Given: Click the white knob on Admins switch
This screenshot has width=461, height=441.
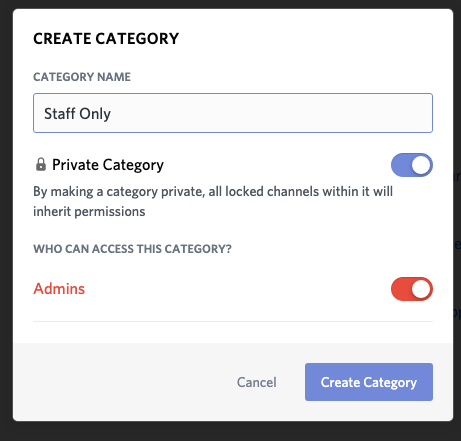Looking at the screenshot, I should click(421, 289).
